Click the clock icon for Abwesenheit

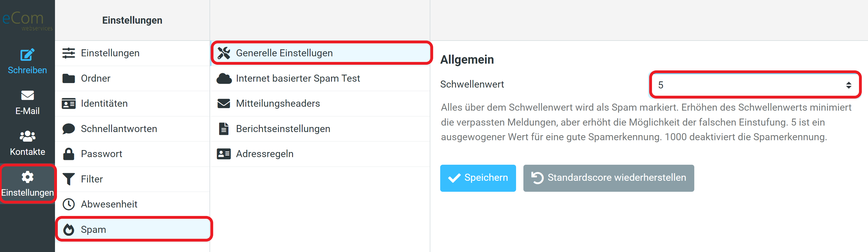[x=69, y=204]
